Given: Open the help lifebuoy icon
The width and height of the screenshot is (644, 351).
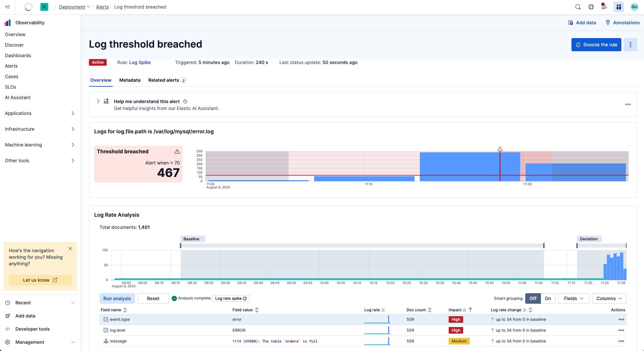Looking at the screenshot, I should pos(591,7).
